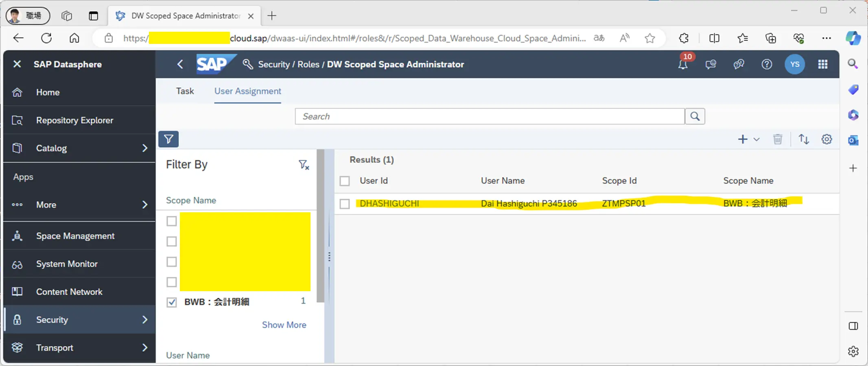
Task: Select all rows with the header checkbox
Action: click(345, 181)
